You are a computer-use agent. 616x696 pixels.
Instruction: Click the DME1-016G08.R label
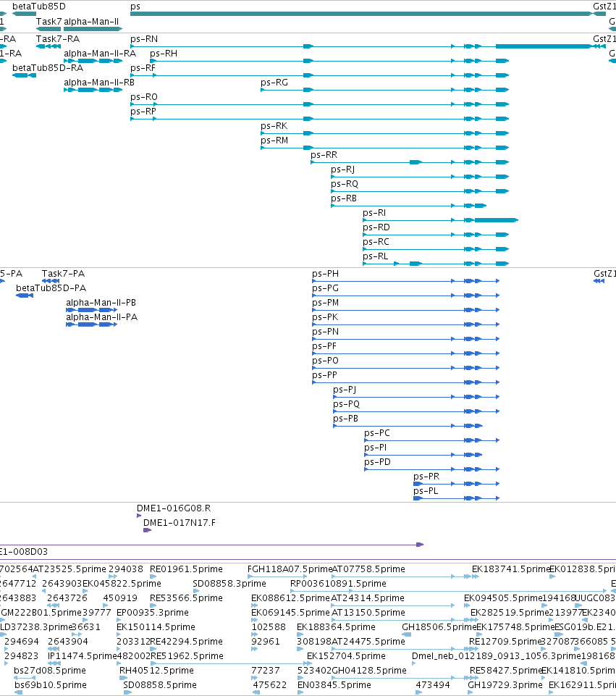coord(174,508)
